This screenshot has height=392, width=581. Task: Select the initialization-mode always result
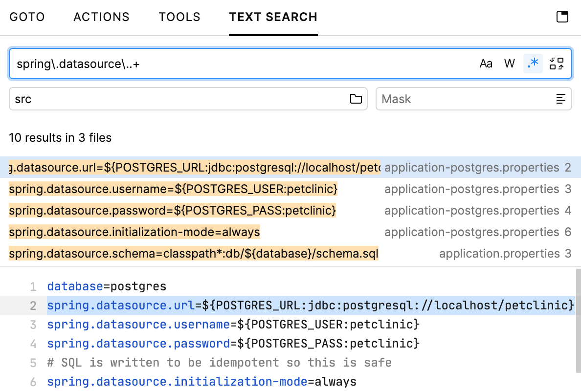[135, 232]
